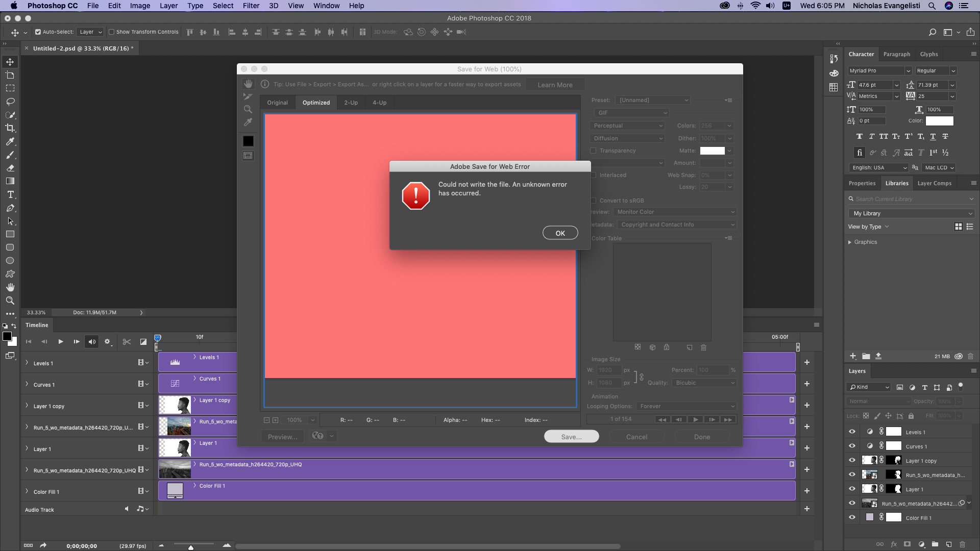The height and width of the screenshot is (551, 980).
Task: Click the Lasso selection tool
Action: (x=10, y=102)
